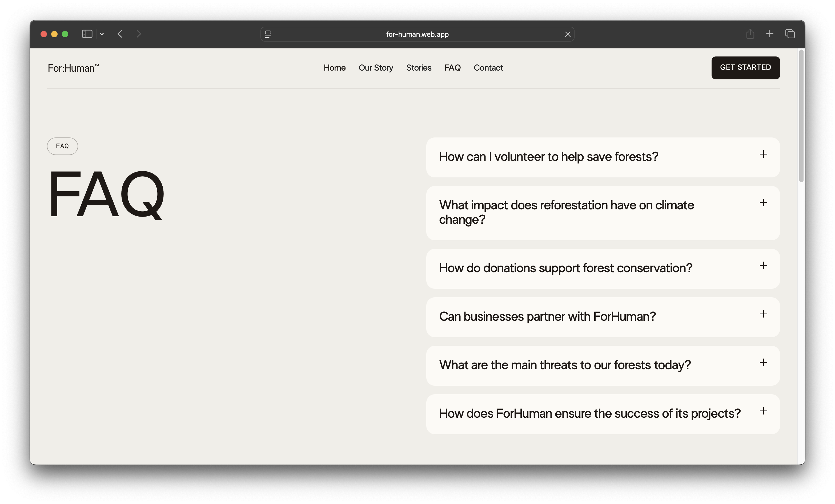Screen dimensions: 835x504
Task: Open the Our Story nav item
Action: pyautogui.click(x=376, y=68)
